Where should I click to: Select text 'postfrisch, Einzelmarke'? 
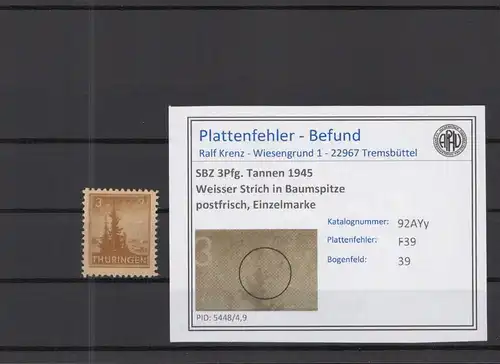coord(256,205)
